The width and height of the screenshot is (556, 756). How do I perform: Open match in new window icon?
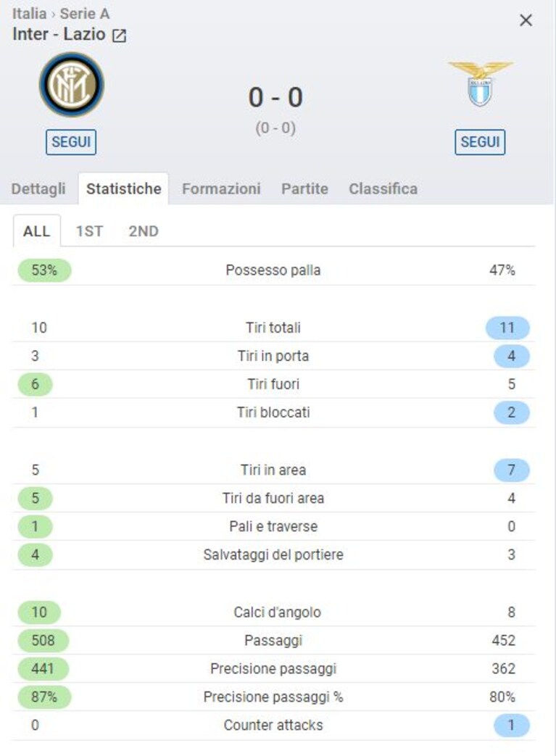[x=119, y=36]
